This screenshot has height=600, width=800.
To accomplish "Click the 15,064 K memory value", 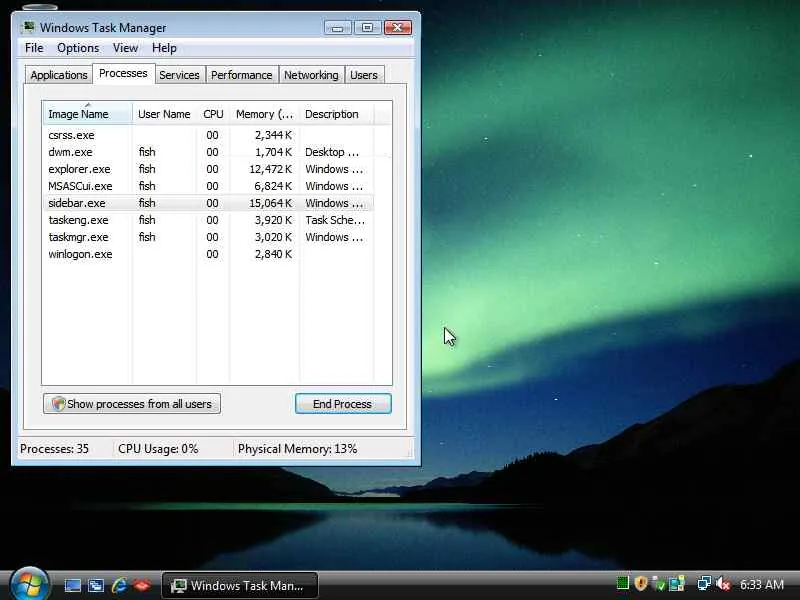I will tap(270, 203).
